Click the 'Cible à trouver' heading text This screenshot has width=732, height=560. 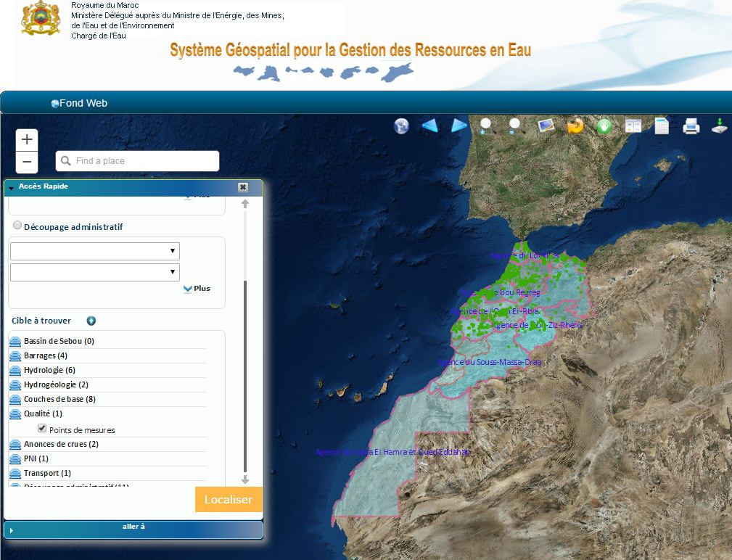point(41,321)
